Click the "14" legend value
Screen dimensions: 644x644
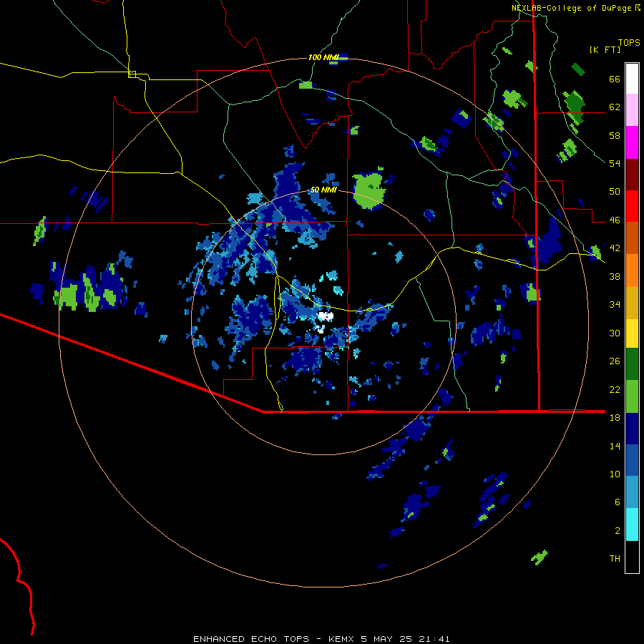[x=615, y=446]
